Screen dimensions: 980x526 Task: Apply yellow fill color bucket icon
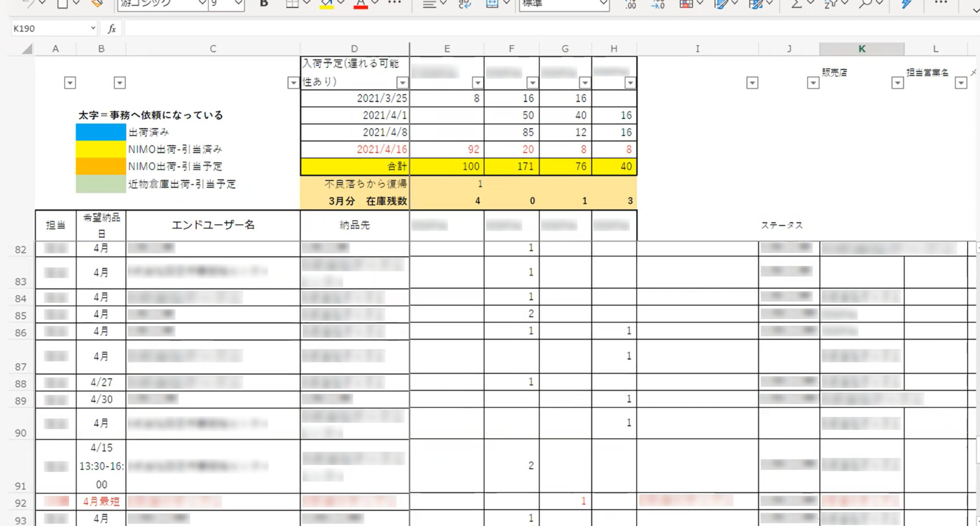[x=327, y=4]
